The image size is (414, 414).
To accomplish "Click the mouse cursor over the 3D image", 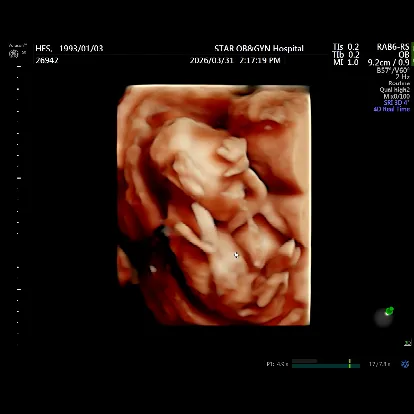I will coord(236,255).
